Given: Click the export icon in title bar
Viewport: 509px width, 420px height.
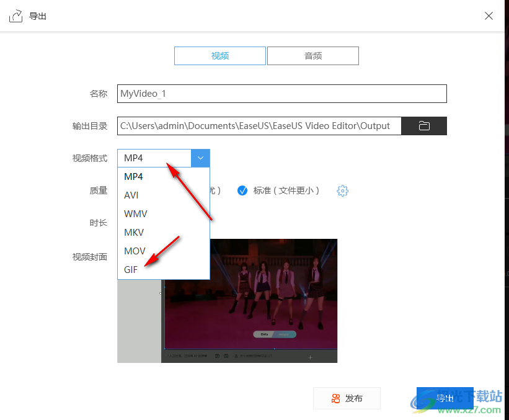Looking at the screenshot, I should 15,16.
